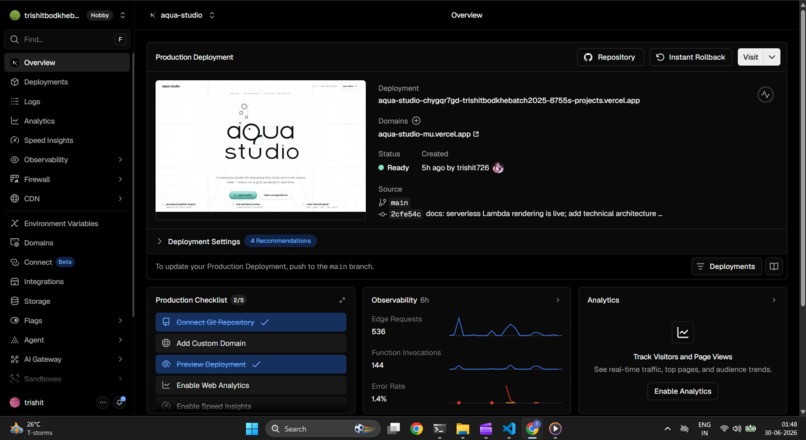
Task: Click the Find search field
Action: click(x=67, y=40)
